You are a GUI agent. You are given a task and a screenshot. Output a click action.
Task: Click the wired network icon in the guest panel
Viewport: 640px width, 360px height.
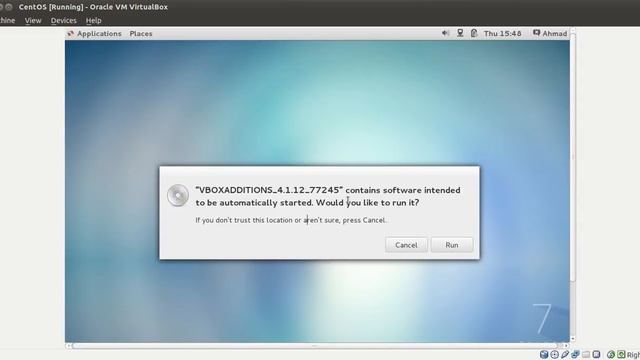(x=460, y=33)
